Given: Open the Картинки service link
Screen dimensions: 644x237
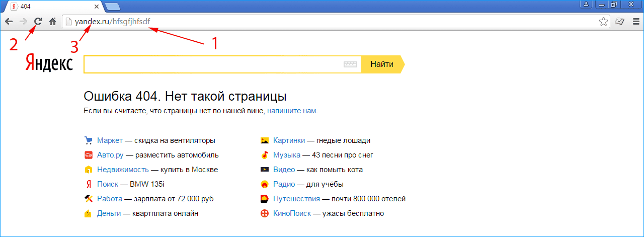Looking at the screenshot, I should coord(289,140).
